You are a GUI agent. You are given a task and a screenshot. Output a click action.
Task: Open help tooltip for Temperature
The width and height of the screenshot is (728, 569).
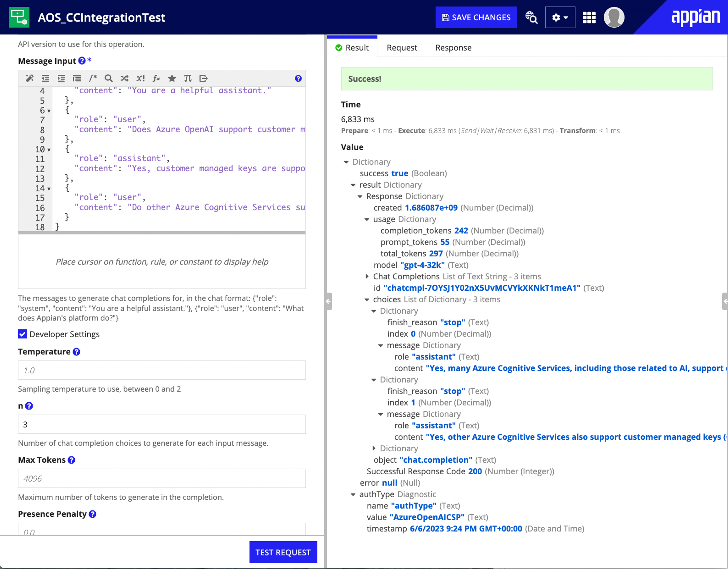click(x=76, y=352)
